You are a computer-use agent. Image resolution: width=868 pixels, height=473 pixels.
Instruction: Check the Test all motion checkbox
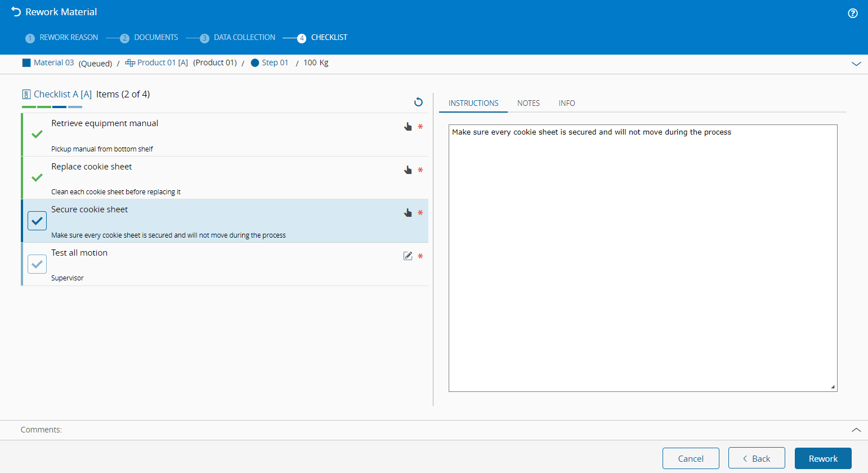point(37,264)
